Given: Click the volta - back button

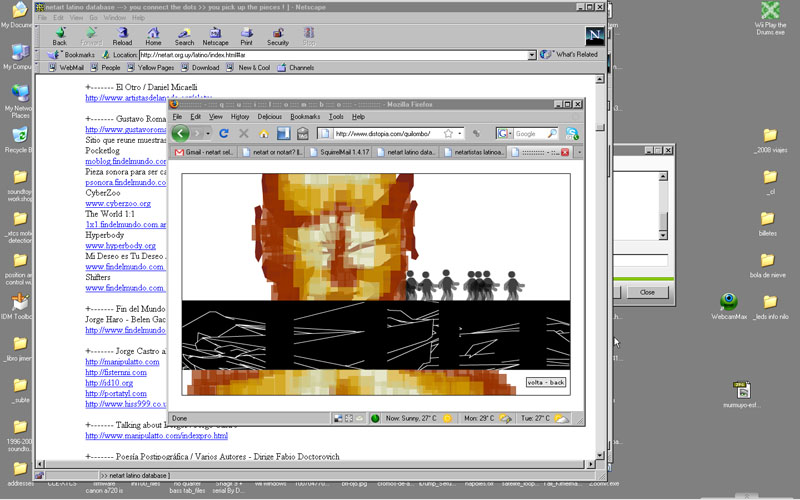Looking at the screenshot, I should pos(547,382).
